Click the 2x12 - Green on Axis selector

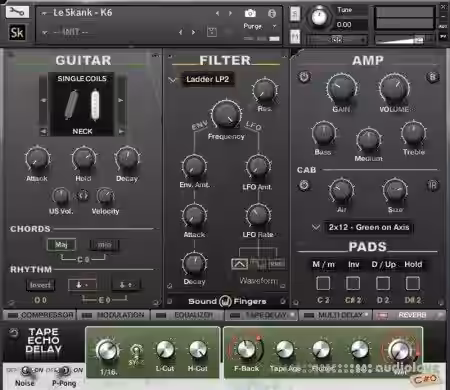pos(369,227)
